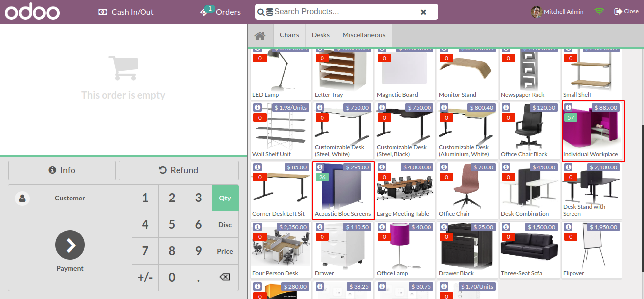This screenshot has width=644, height=299.
Task: Open info icon on Corner Desk Left Sit card
Action: (x=257, y=167)
